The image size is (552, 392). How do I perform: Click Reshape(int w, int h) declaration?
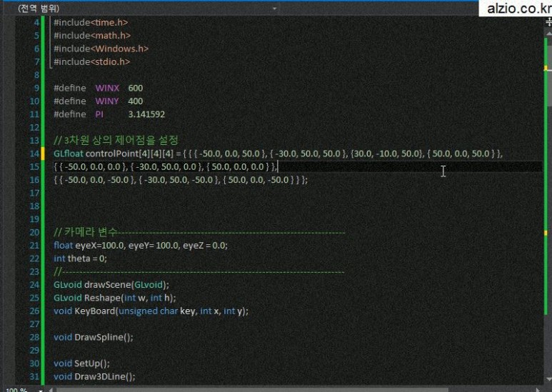pyautogui.click(x=115, y=298)
